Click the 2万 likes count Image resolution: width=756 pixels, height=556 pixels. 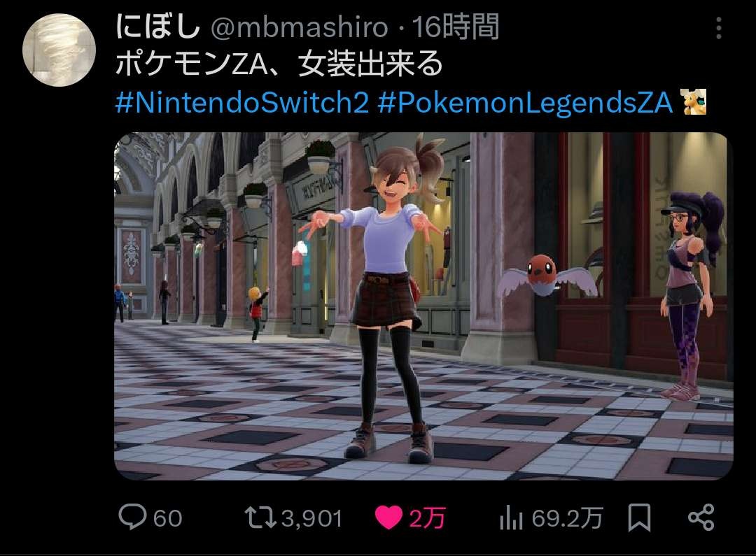pyautogui.click(x=427, y=519)
